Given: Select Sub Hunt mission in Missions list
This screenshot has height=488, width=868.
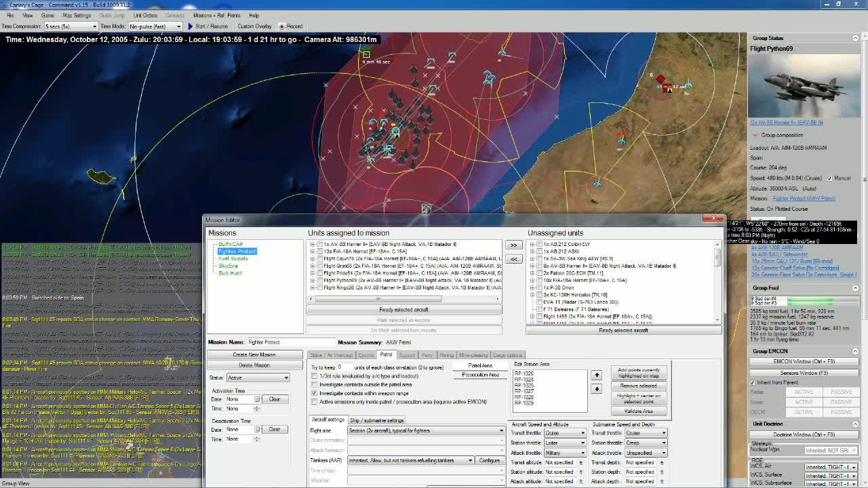Looking at the screenshot, I should click(x=230, y=273).
